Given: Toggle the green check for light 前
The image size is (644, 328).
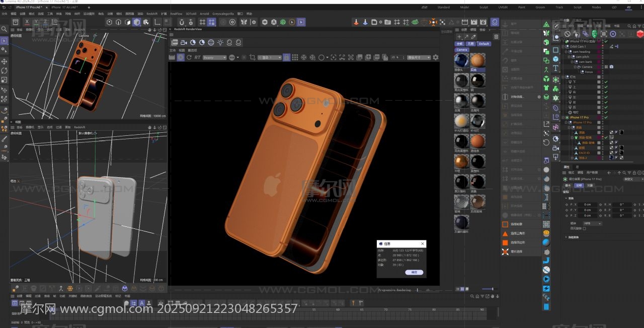Looking at the screenshot, I should point(606,102).
